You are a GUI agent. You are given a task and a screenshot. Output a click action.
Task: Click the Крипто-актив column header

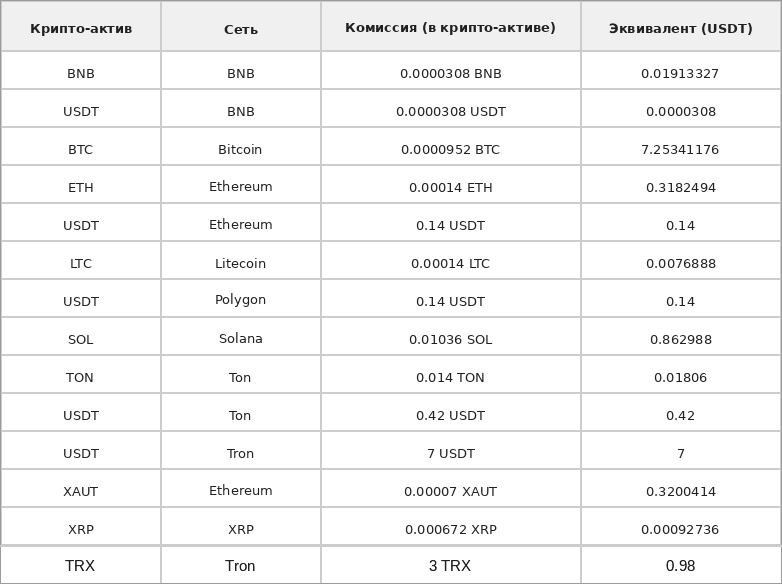(81, 28)
